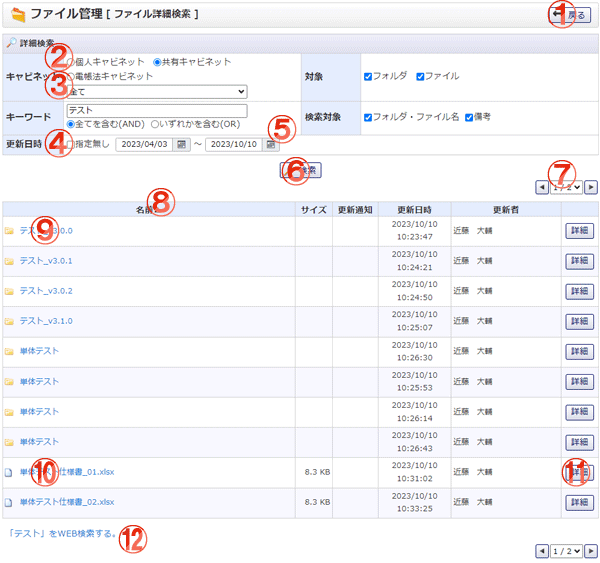This screenshot has height=563, width=600.
Task: Click folder icon in 10:26:14 row
Action: (9, 412)
